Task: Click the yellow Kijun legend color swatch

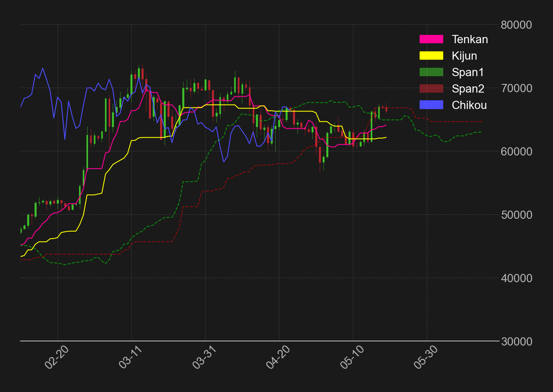Action: (x=431, y=56)
